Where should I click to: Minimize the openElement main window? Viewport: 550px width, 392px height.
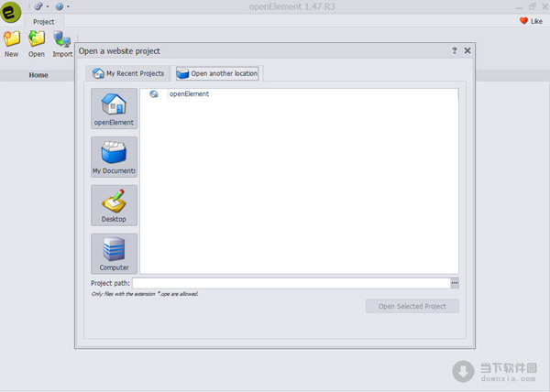[x=519, y=7]
